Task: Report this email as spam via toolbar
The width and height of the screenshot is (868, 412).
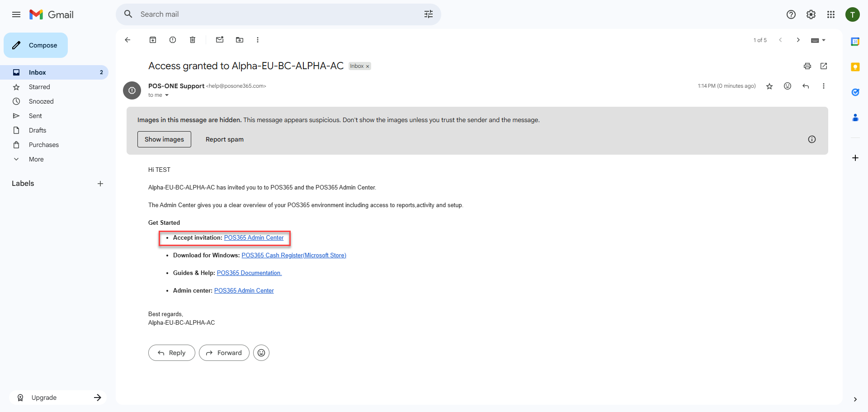Action: pyautogui.click(x=173, y=40)
